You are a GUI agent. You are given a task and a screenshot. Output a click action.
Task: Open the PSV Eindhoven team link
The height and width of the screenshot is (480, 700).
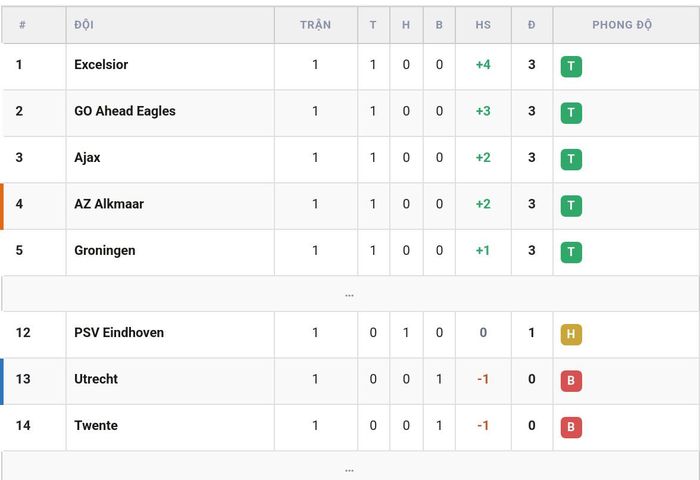pyautogui.click(x=119, y=333)
